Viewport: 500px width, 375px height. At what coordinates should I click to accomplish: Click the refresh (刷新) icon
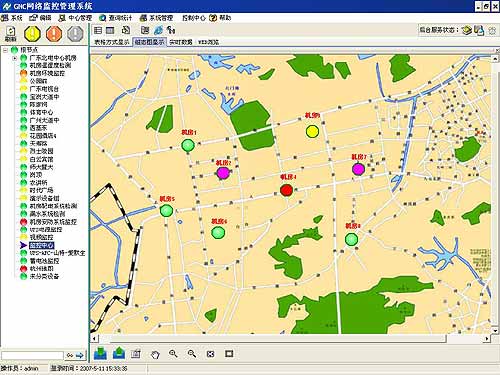pos(11,34)
